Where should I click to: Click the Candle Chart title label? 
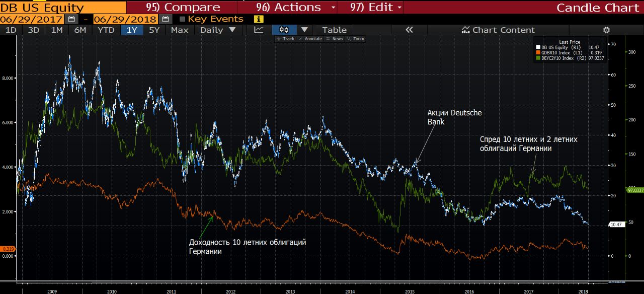(x=598, y=8)
